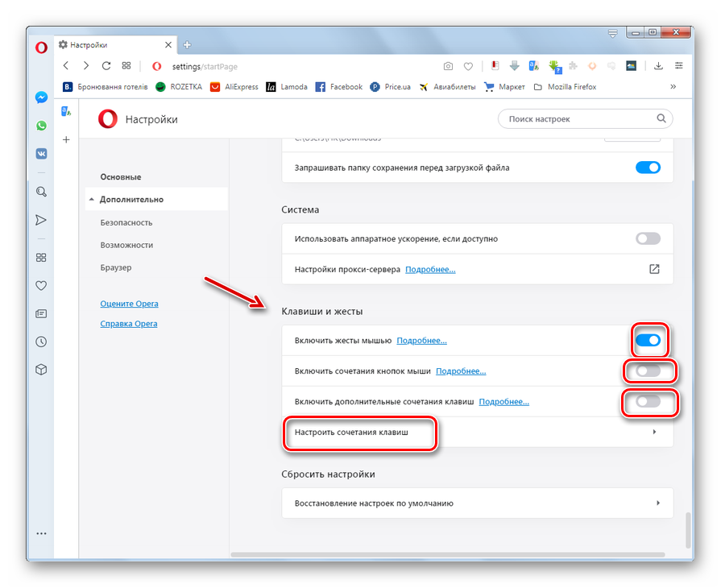
Task: Open Подробнее link for proxy settings
Action: [430, 269]
